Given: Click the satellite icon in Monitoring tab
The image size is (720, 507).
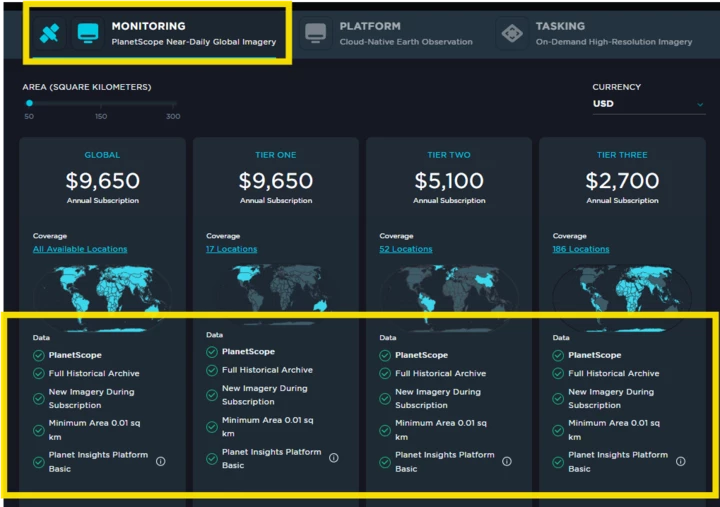Looking at the screenshot, I should click(49, 33).
